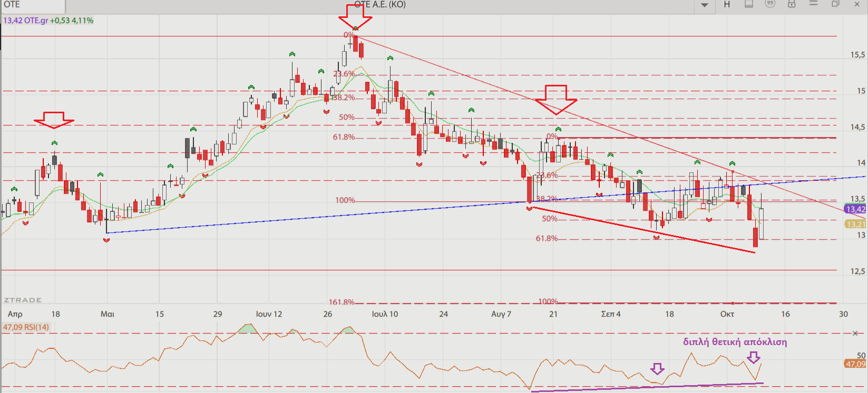Click the RSI(14) indicator legend

26,327
